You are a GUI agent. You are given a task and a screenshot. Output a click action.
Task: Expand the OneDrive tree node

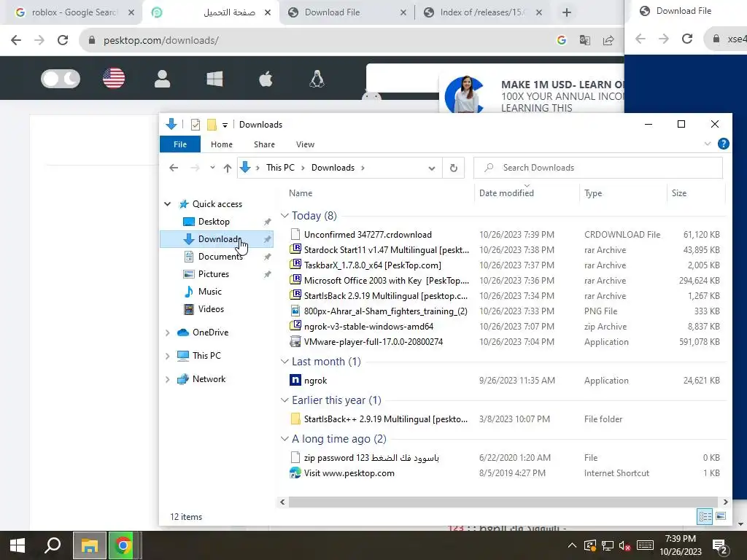[x=168, y=332]
